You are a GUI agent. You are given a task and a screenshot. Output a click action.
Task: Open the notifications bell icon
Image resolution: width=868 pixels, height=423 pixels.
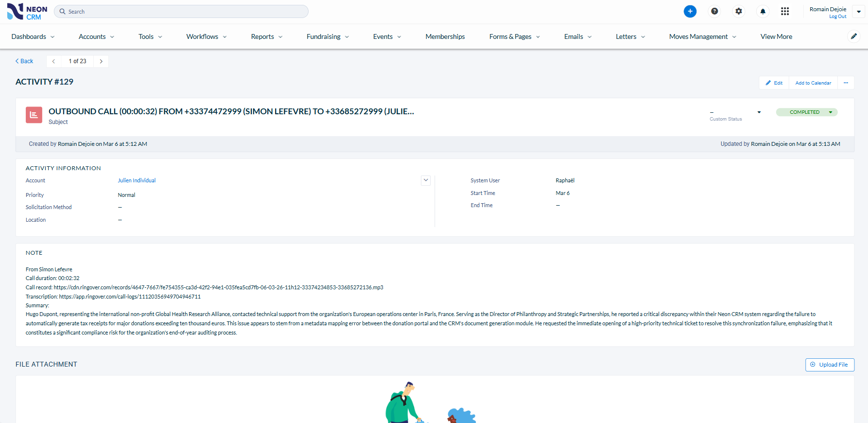coord(763,11)
